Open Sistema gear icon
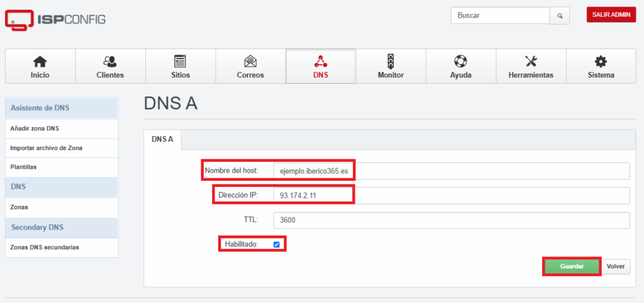Screen dimensions: 644x303 point(601,62)
